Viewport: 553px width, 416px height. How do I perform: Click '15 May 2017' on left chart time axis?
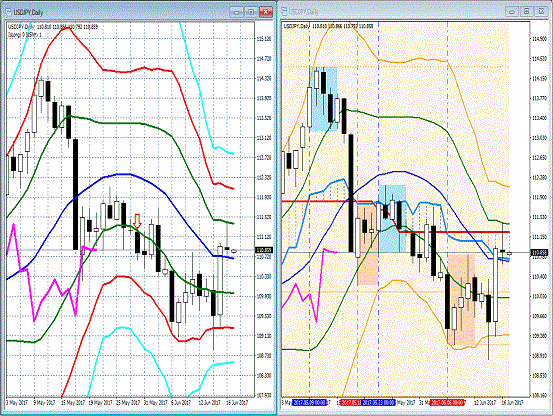[73, 402]
